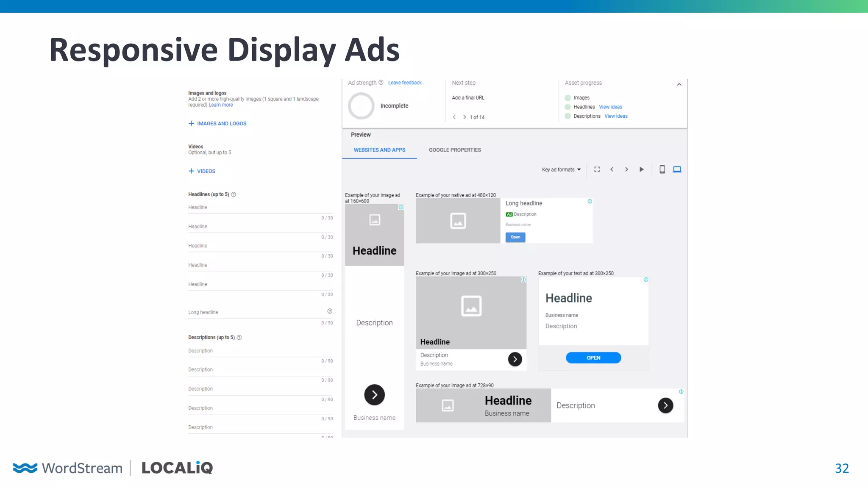Click 'Add a final URL' text
The height and width of the screenshot is (488, 868).
pos(468,98)
